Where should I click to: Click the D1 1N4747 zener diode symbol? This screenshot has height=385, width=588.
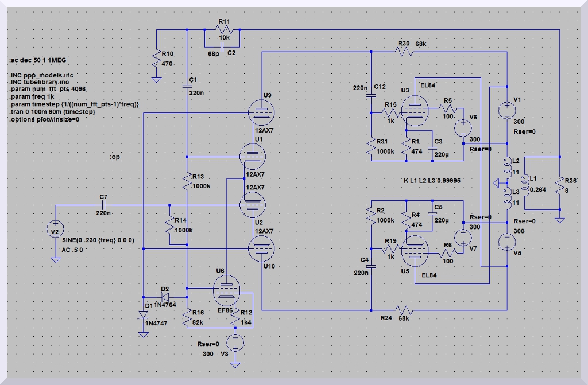tap(143, 314)
